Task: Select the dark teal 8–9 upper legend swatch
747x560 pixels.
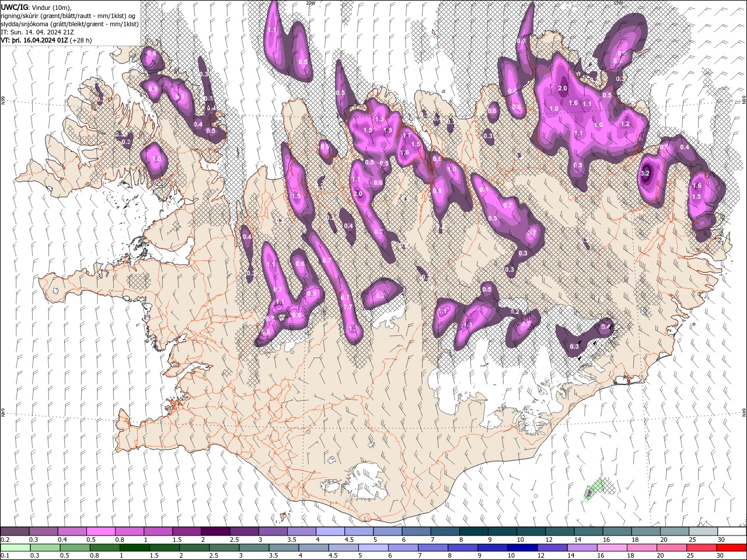Action: [x=474, y=531]
